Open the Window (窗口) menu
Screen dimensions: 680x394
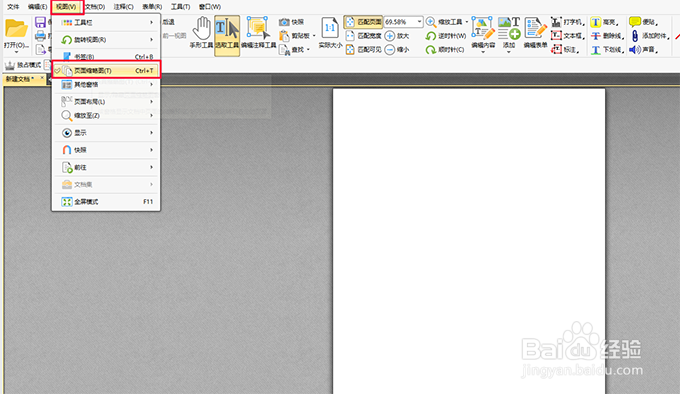tap(209, 7)
